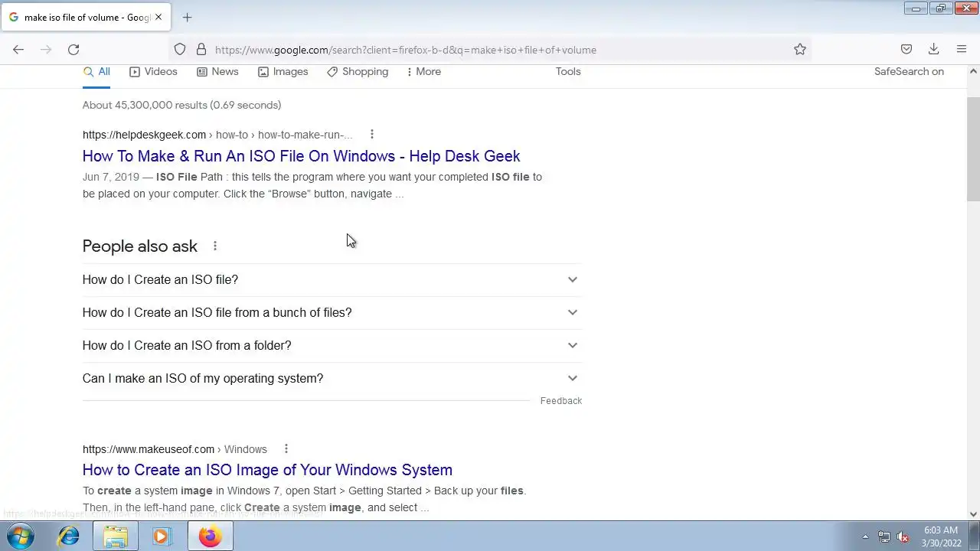The height and width of the screenshot is (551, 980).
Task: Open Windows Start menu
Action: tap(21, 536)
